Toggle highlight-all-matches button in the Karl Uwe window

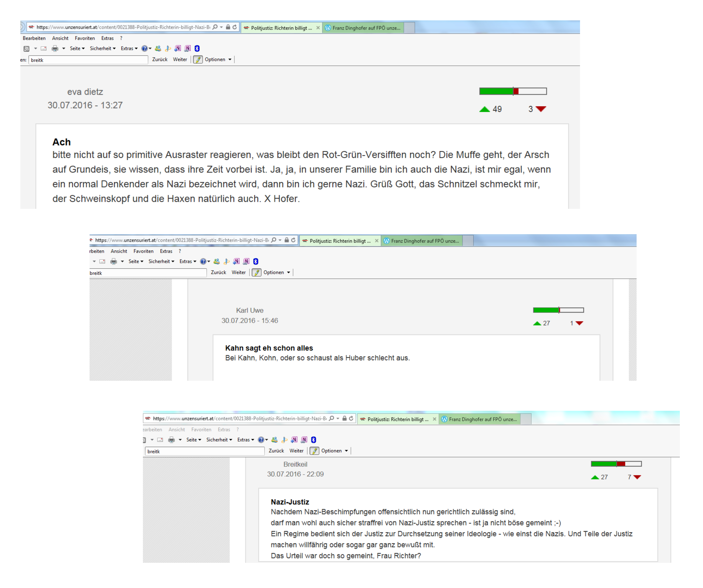pyautogui.click(x=256, y=273)
